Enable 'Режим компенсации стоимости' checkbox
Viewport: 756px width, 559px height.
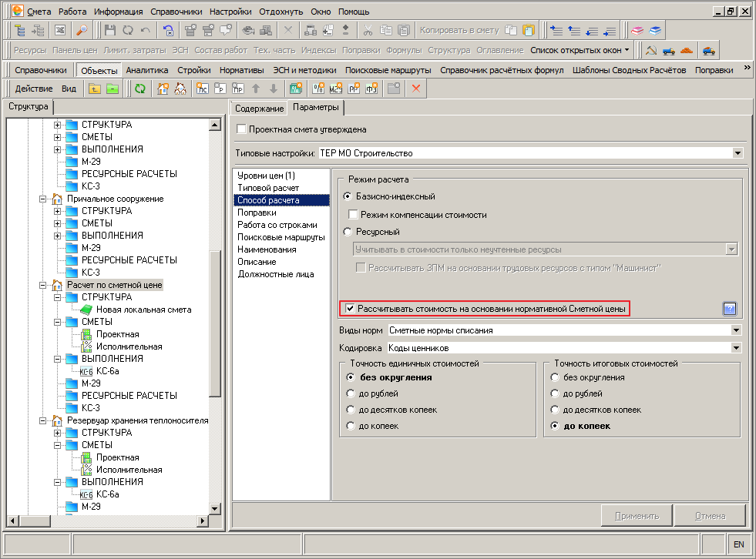353,215
